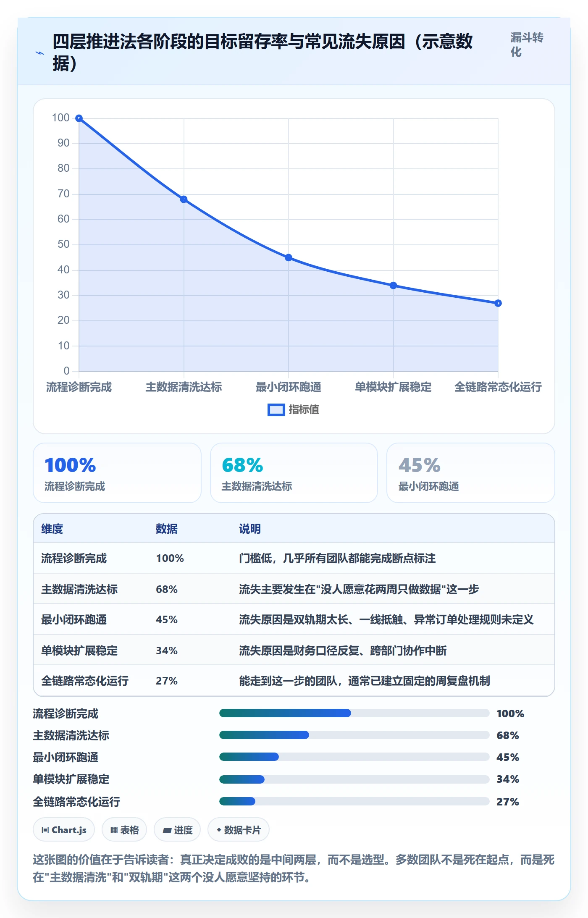Click the chart's 90 y-axis label
Screen dimensions: 588x918
63,143
